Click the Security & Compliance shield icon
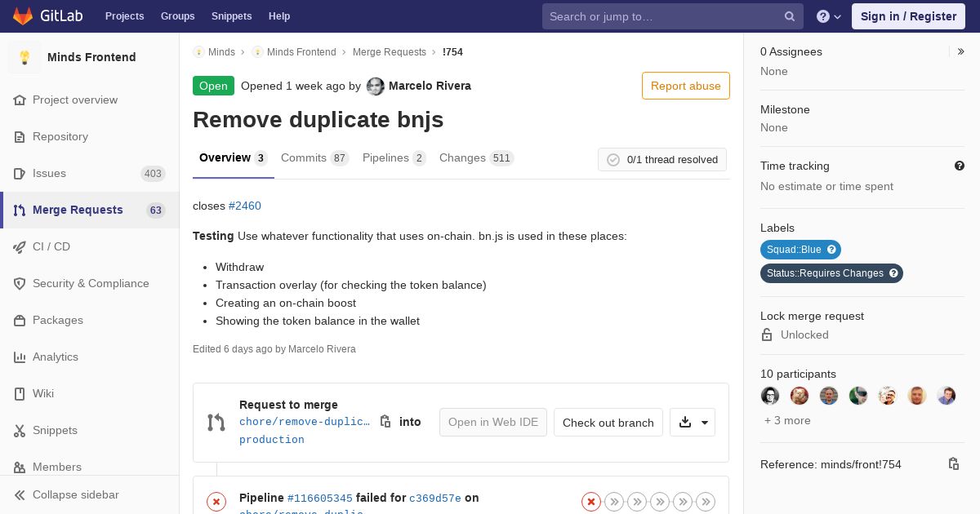The image size is (980, 514). 20,284
